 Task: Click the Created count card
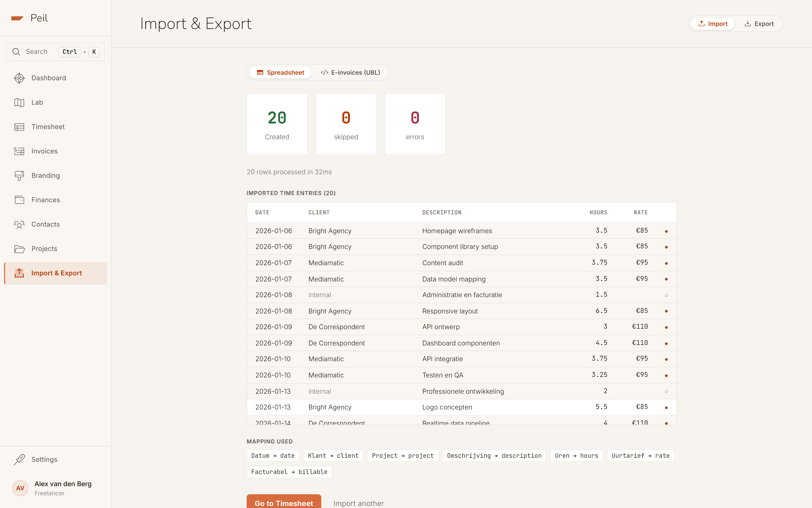277,124
